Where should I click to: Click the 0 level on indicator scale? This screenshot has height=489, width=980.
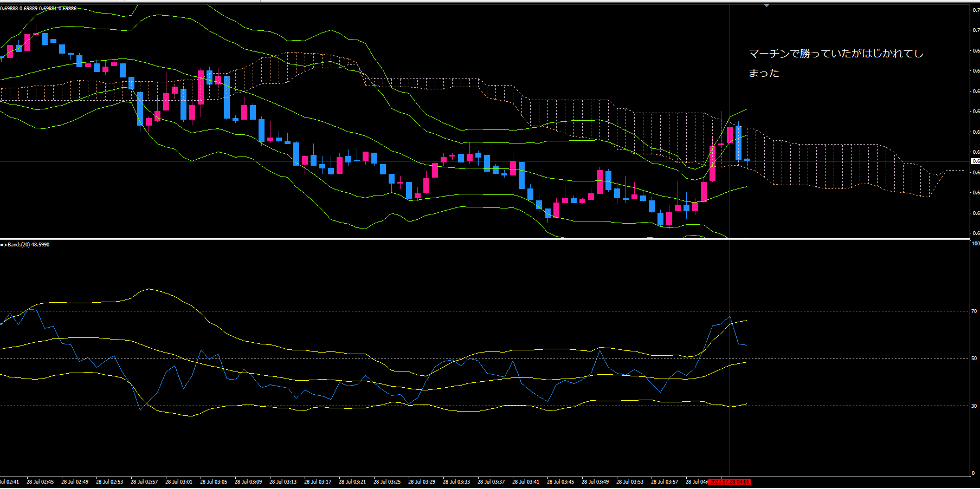pyautogui.click(x=973, y=473)
